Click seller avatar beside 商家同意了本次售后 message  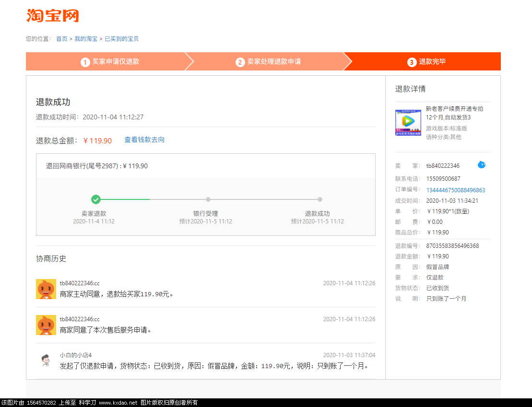coord(46,325)
